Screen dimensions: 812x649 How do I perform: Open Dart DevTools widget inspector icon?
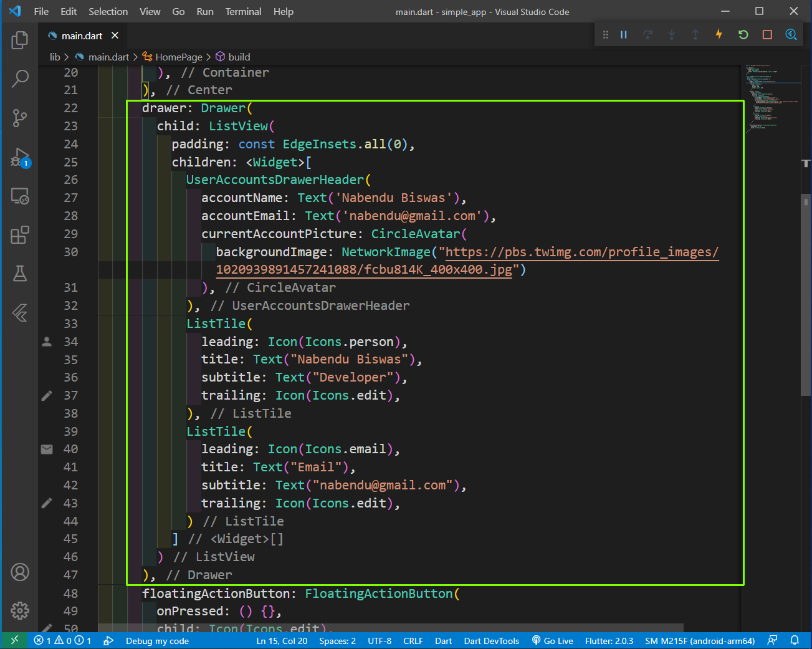[791, 35]
